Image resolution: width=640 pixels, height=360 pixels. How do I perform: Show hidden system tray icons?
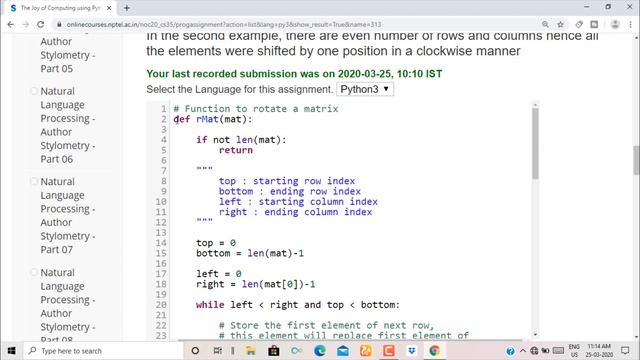pos(523,351)
